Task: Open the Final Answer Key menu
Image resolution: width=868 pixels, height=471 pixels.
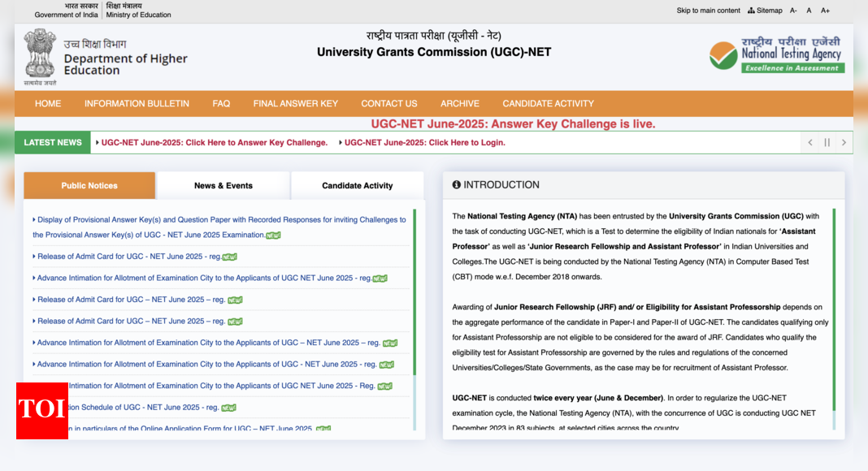Action: pyautogui.click(x=295, y=103)
